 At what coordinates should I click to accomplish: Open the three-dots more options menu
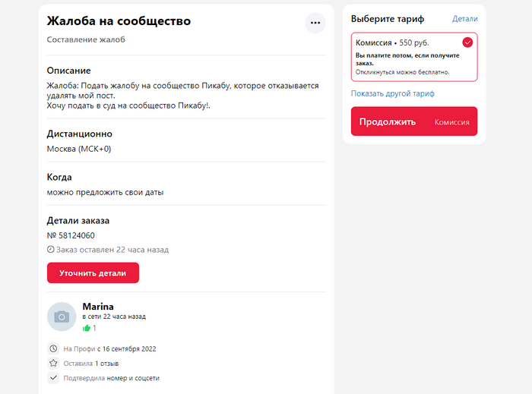pos(315,23)
